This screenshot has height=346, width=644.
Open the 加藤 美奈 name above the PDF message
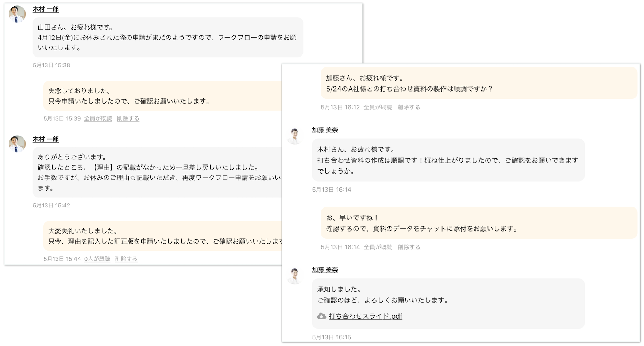[325, 270]
